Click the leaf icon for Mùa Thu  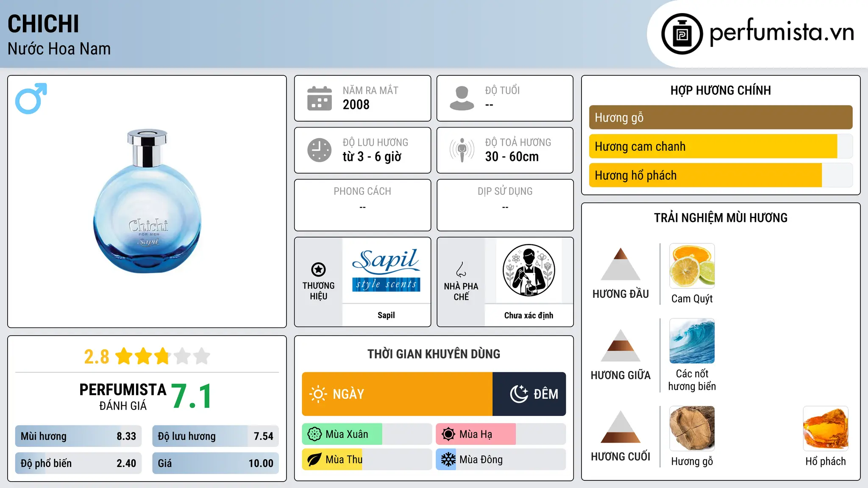(x=314, y=460)
